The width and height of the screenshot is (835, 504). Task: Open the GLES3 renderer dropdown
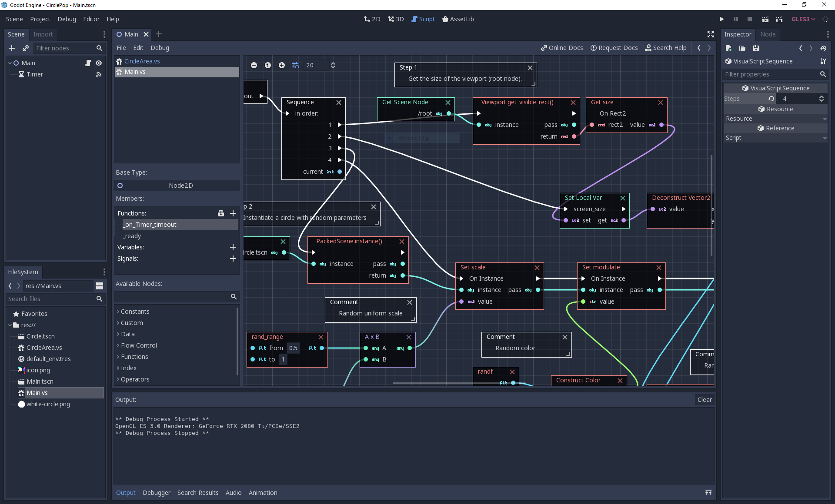click(x=802, y=19)
